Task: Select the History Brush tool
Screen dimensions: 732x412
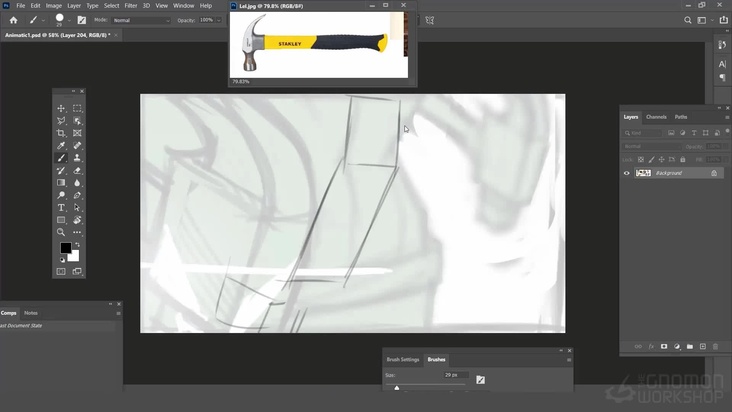Action: point(61,170)
